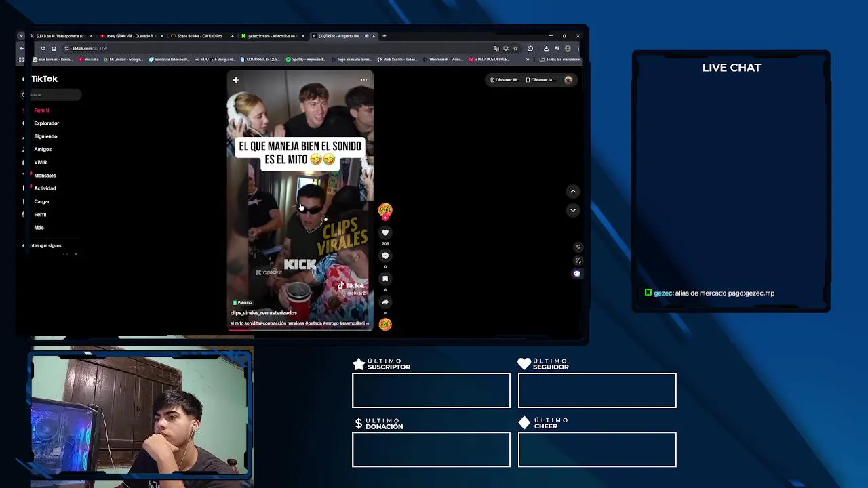Open the YouTube bookmark
Screen dimensions: 868x488
(x=88, y=60)
